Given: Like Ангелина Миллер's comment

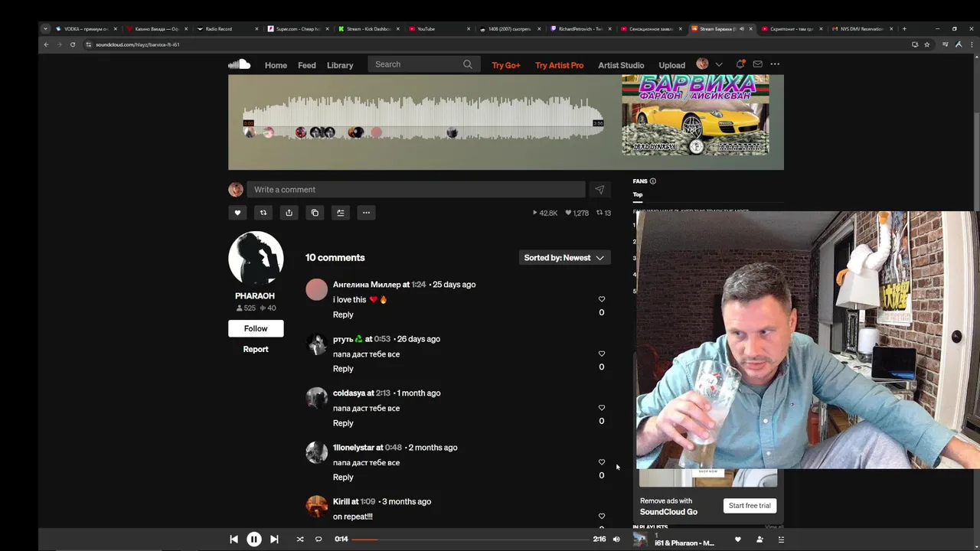Looking at the screenshot, I should tap(601, 299).
